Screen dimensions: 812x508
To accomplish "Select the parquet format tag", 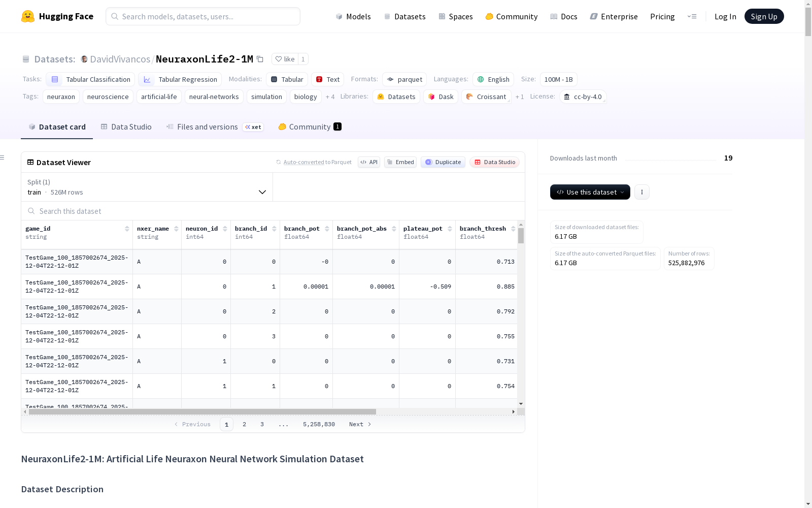I will click(x=404, y=79).
